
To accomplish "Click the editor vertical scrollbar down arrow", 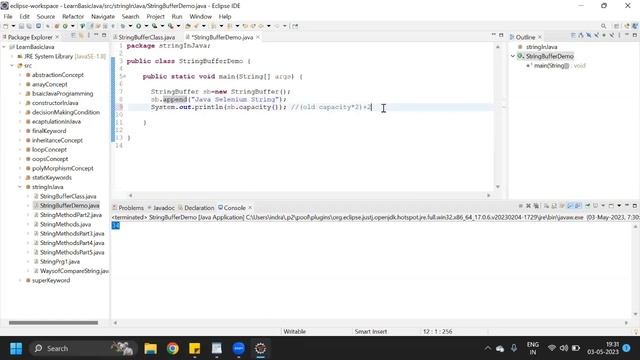I will (498, 187).
